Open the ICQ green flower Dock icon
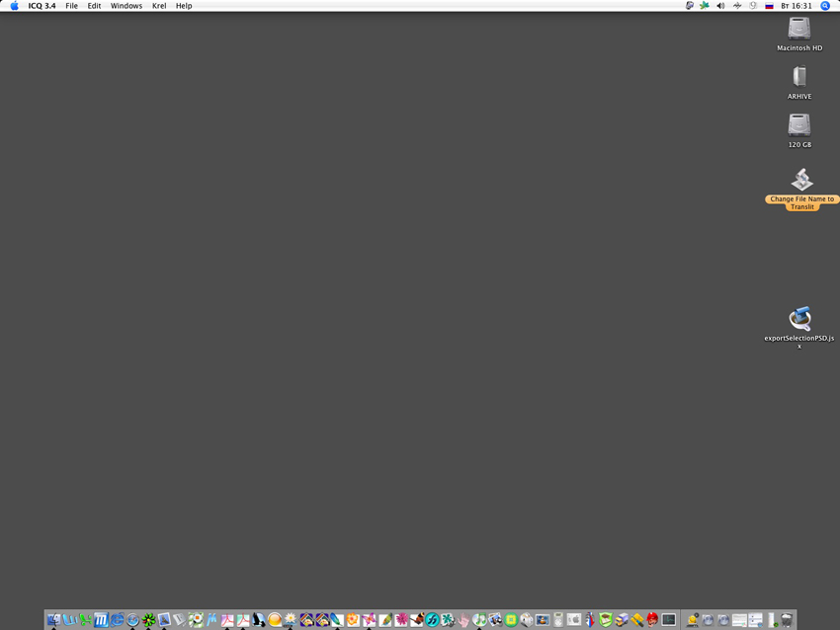This screenshot has height=630, width=840. [148, 620]
